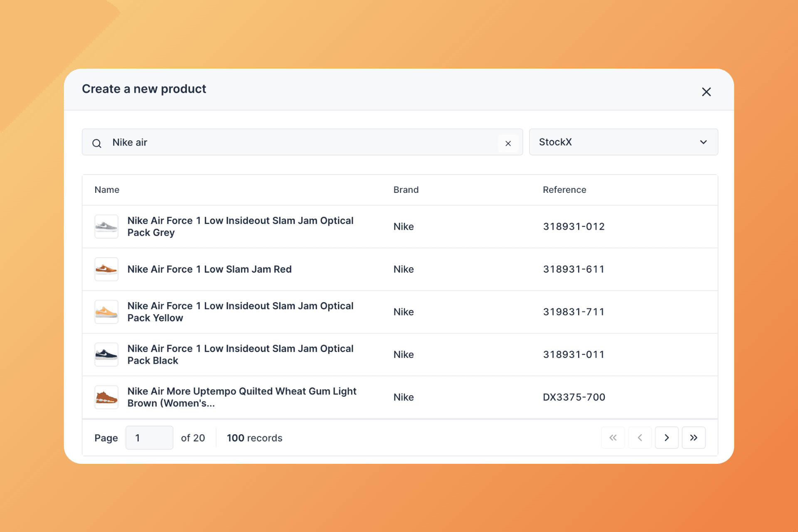This screenshot has width=798, height=532.
Task: Clear the Nike air search text
Action: (508, 143)
